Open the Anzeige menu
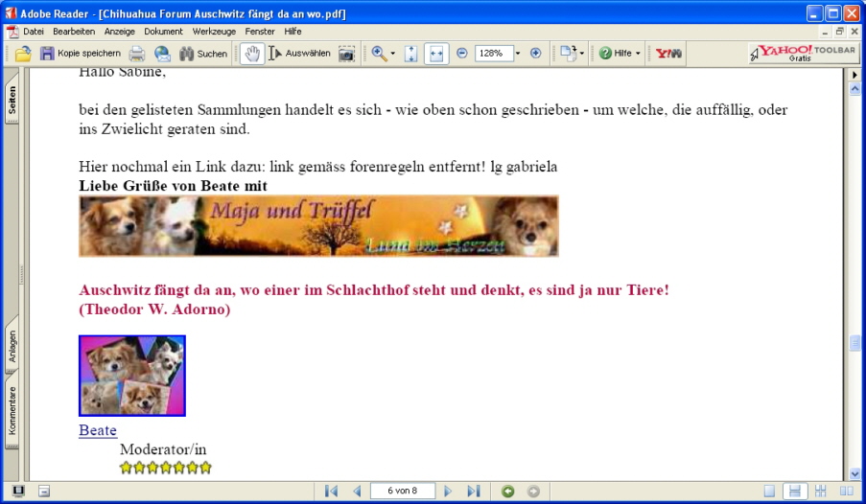This screenshot has width=866, height=504. [119, 32]
